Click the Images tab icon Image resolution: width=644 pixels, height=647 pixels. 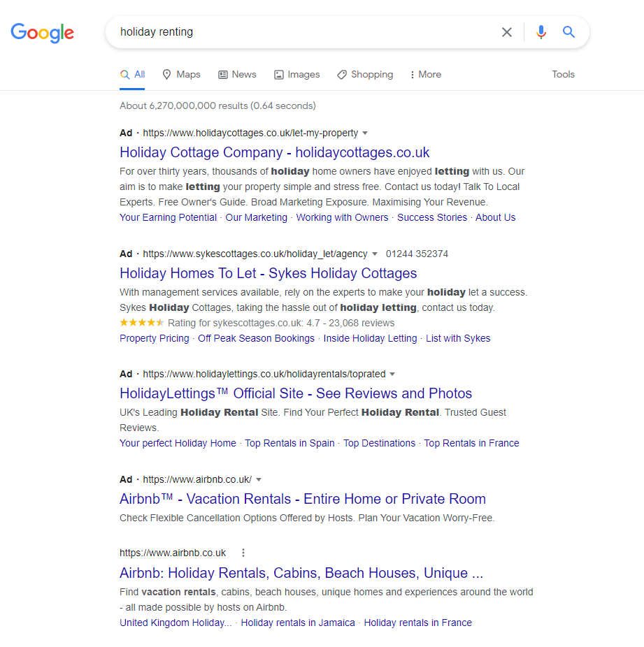point(280,74)
